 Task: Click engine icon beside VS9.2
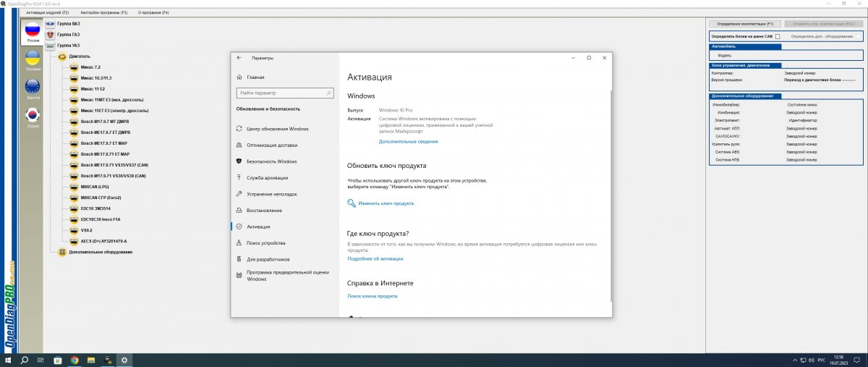74,230
